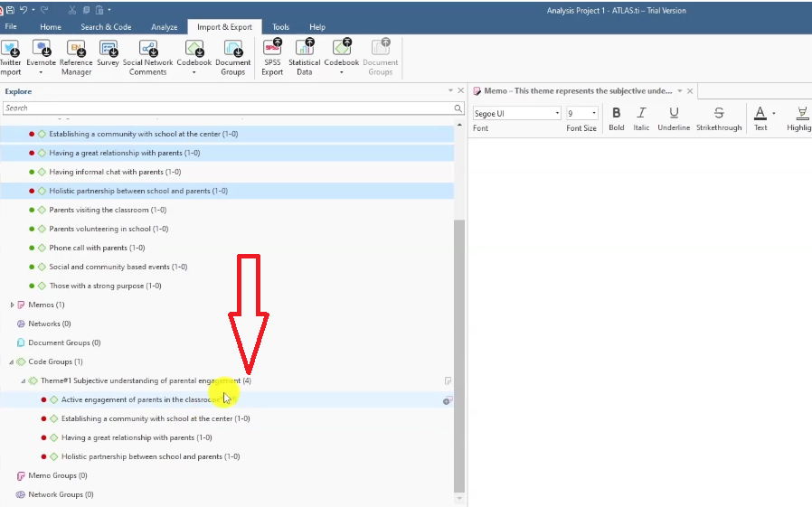Select the Network Groups tree item
The image size is (812, 507).
pyautogui.click(x=61, y=494)
